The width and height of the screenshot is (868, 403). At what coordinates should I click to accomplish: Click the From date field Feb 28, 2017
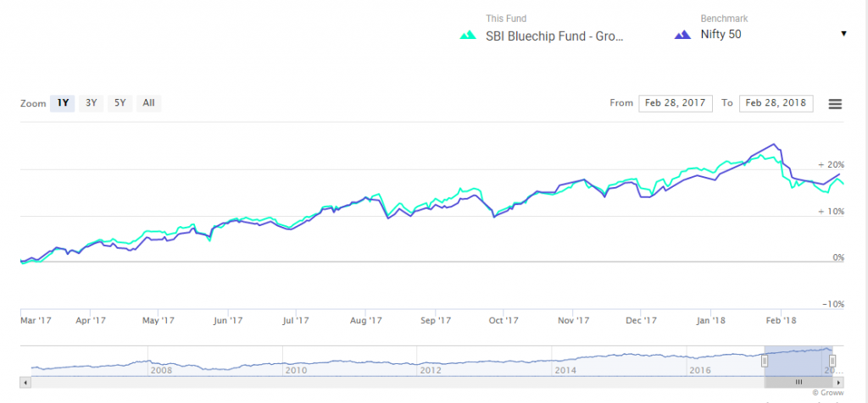tap(676, 103)
